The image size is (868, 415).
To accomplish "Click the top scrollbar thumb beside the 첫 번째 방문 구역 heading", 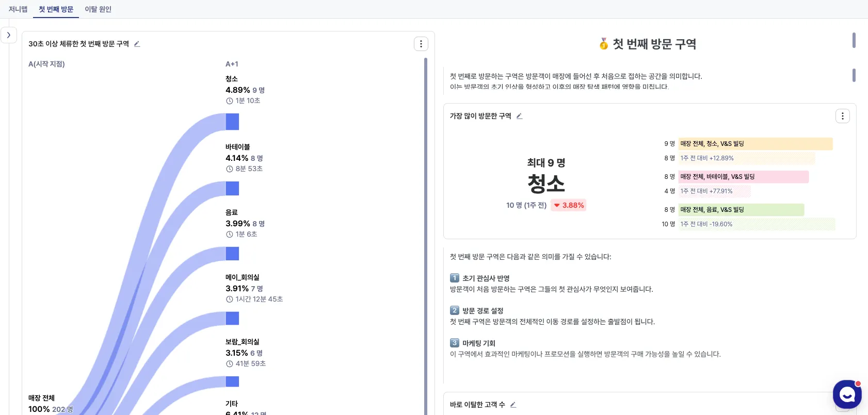I will click(854, 40).
